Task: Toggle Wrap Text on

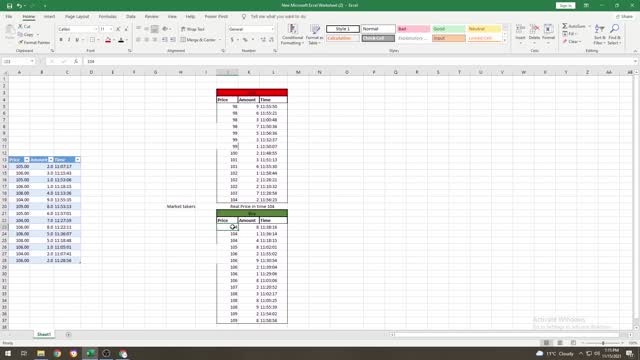Action: 192,29
